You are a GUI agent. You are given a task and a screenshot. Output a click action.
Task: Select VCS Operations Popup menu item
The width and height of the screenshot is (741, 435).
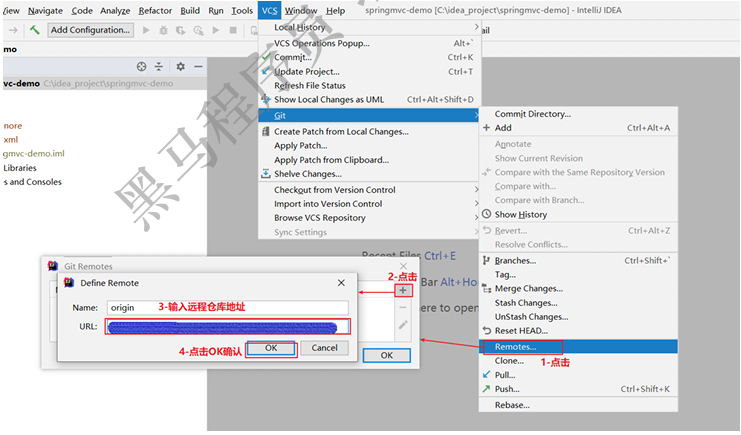pyautogui.click(x=369, y=43)
